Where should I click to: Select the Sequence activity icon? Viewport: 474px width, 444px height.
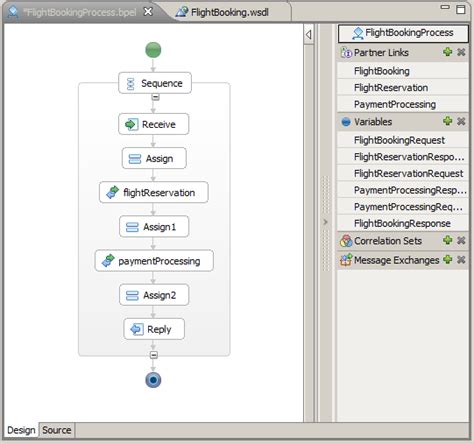point(131,84)
